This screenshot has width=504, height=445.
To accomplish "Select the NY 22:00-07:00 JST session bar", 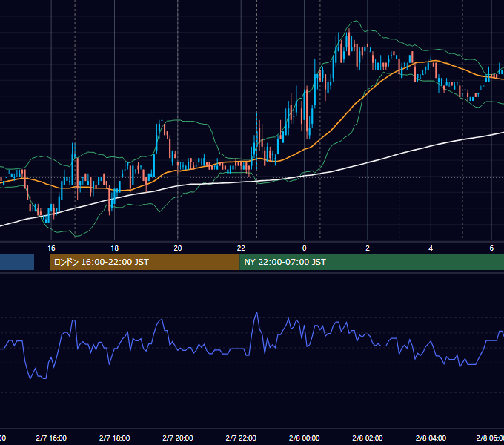I will click(x=371, y=262).
